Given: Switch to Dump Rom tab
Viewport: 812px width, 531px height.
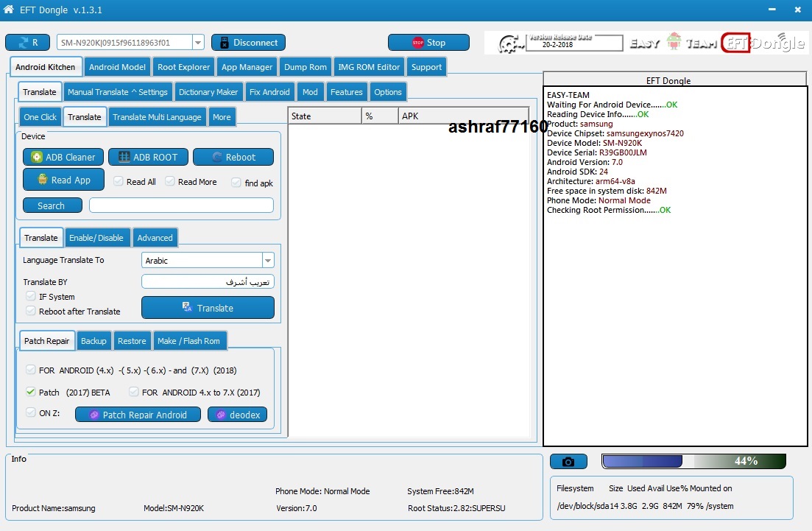Looking at the screenshot, I should 306,67.
